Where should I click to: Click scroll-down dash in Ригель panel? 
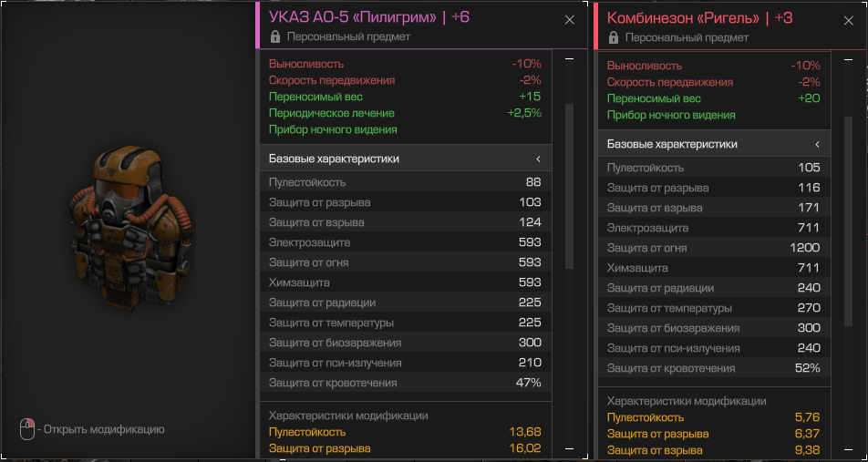(x=848, y=449)
